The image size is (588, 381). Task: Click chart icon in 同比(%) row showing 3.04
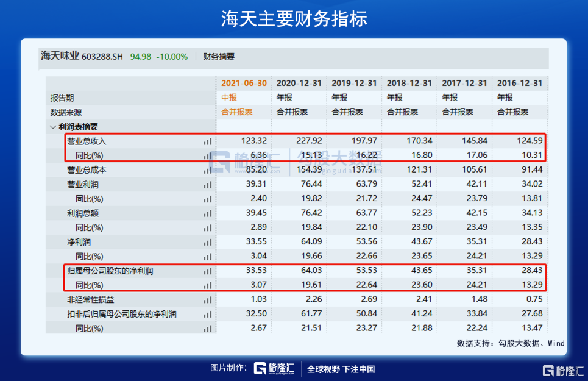pos(208,257)
